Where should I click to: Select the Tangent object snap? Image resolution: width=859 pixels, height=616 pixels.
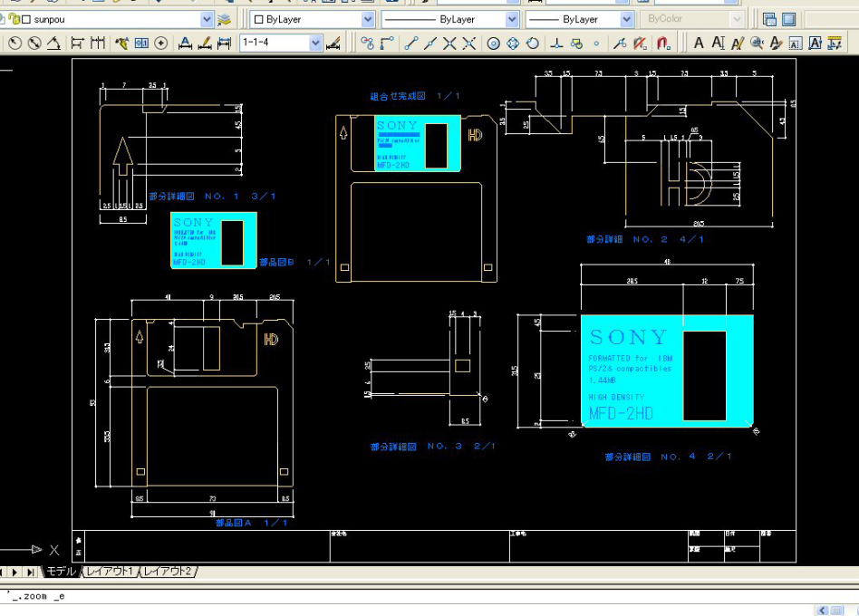(533, 43)
